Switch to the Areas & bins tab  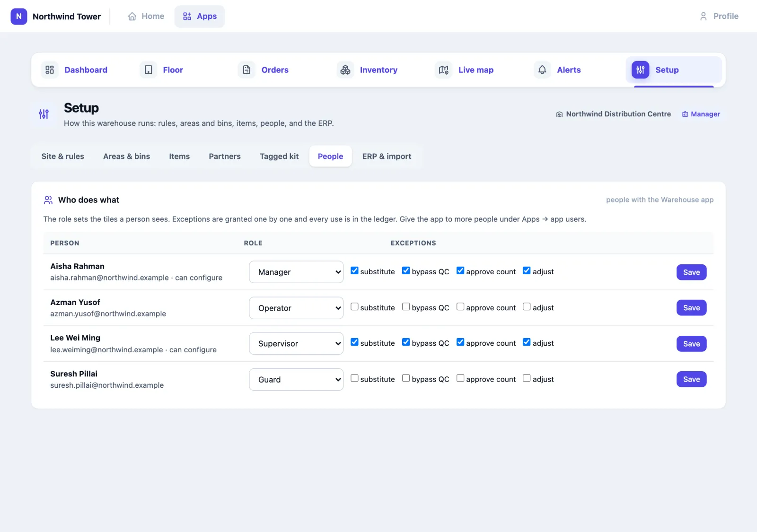click(127, 156)
